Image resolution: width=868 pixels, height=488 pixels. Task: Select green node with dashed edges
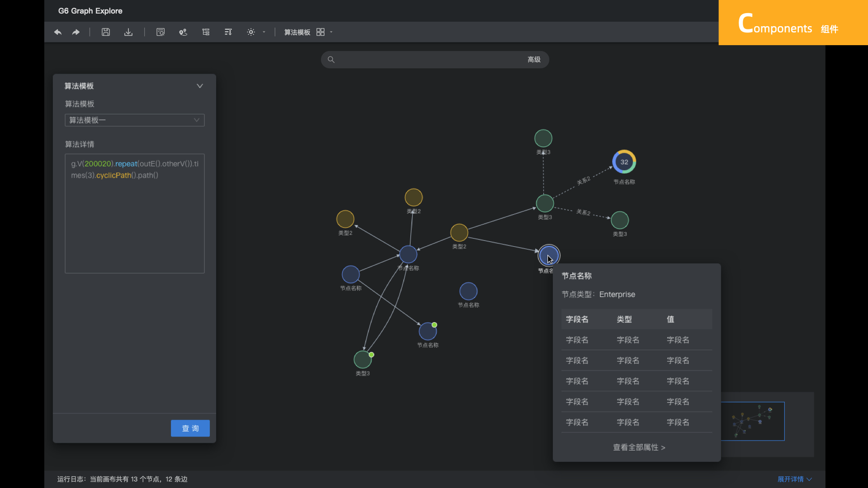point(545,203)
